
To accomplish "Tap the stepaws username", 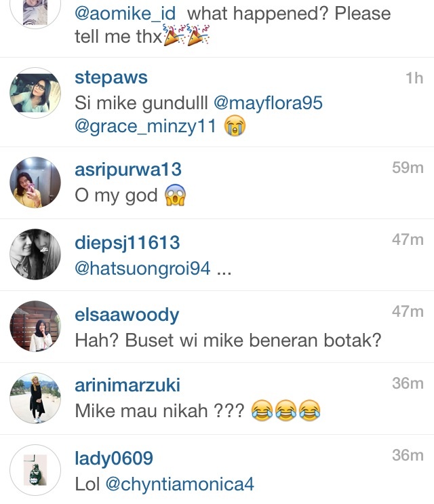I will tap(111, 78).
